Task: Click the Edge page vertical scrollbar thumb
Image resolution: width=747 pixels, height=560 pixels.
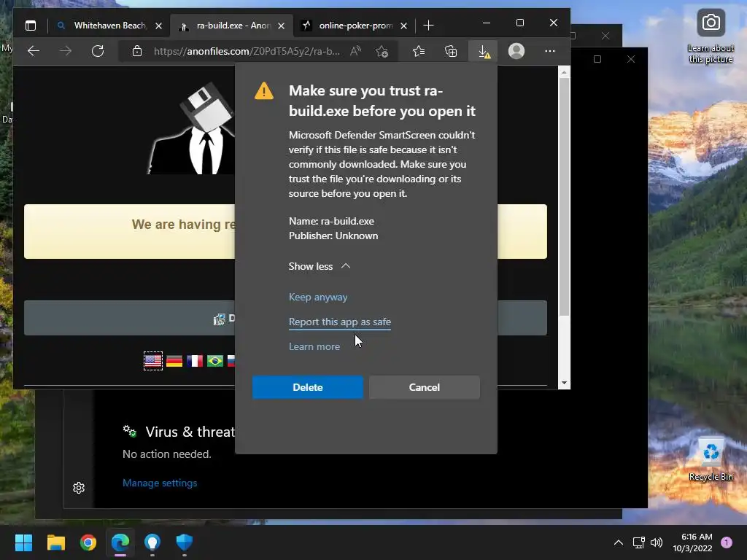Action: 564,197
